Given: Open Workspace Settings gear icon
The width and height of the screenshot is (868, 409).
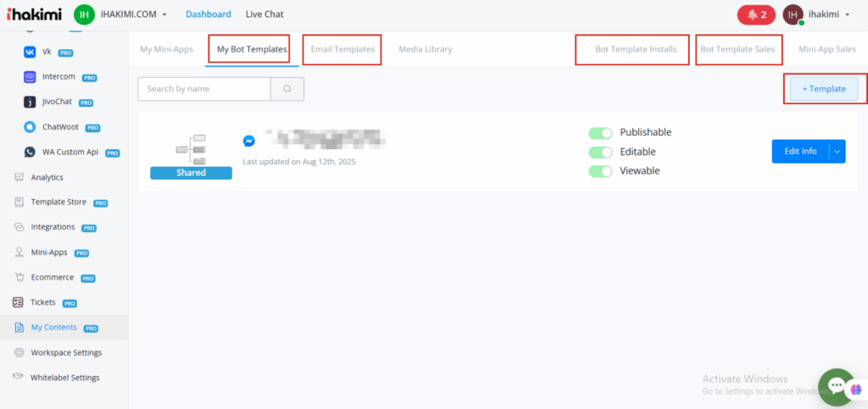Looking at the screenshot, I should pos(19,352).
